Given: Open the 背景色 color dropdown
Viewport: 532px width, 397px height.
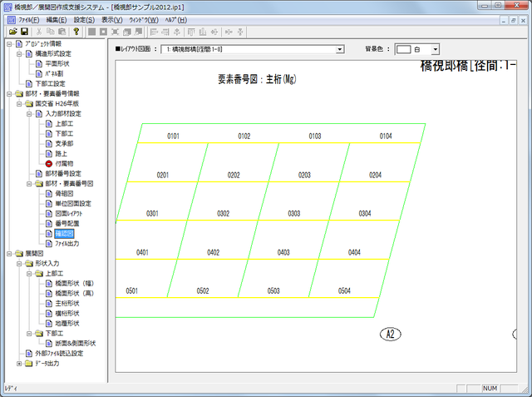Looking at the screenshot, I should (x=435, y=50).
